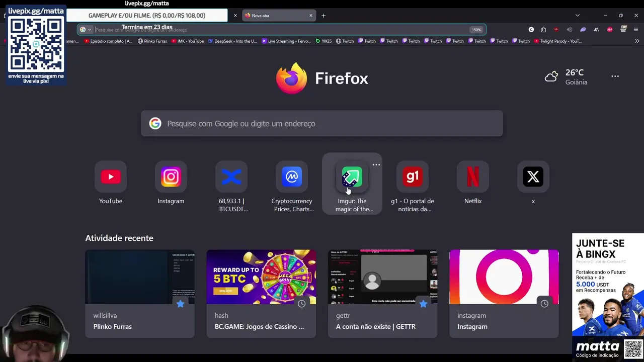Open the Instagram recent activity card
Screen dimensions: 644x362
coord(504,294)
